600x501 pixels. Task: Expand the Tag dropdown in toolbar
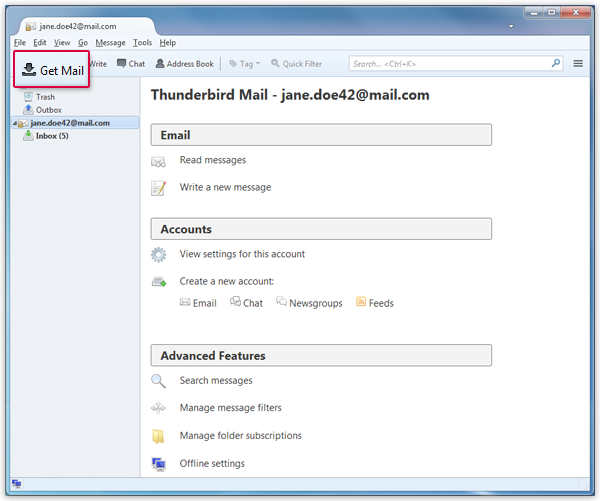coord(243,64)
